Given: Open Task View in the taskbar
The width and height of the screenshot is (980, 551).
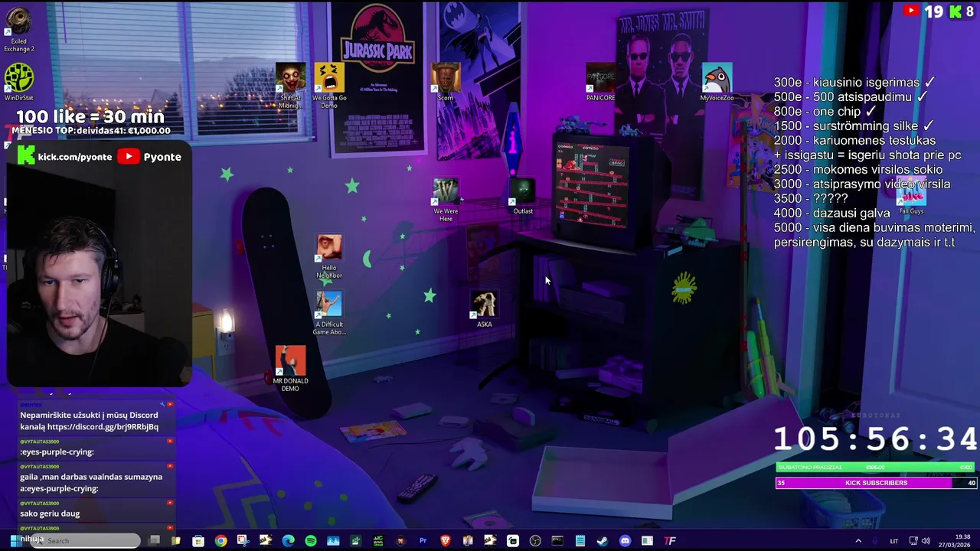Looking at the screenshot, I should 154,540.
